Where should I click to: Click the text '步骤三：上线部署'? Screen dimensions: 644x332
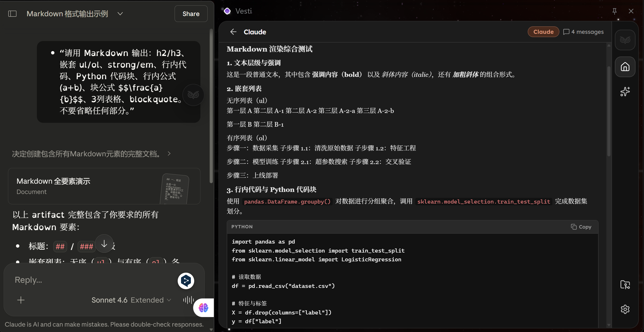tap(252, 175)
